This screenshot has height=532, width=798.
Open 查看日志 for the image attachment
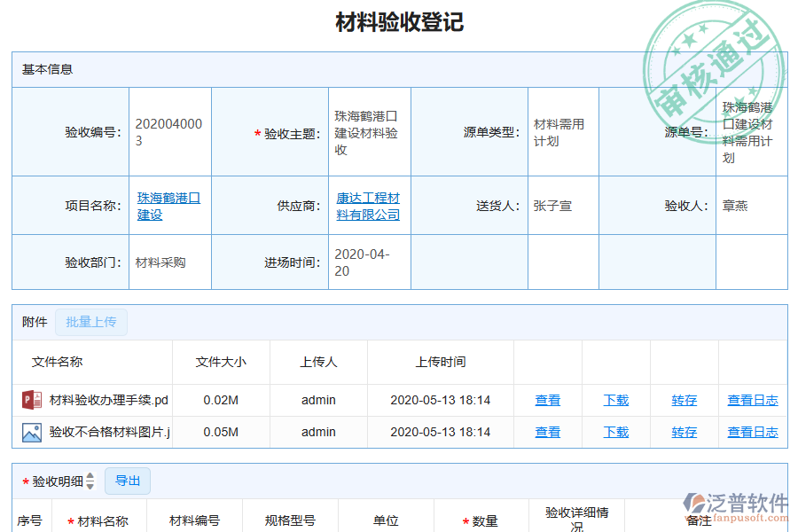[752, 432]
